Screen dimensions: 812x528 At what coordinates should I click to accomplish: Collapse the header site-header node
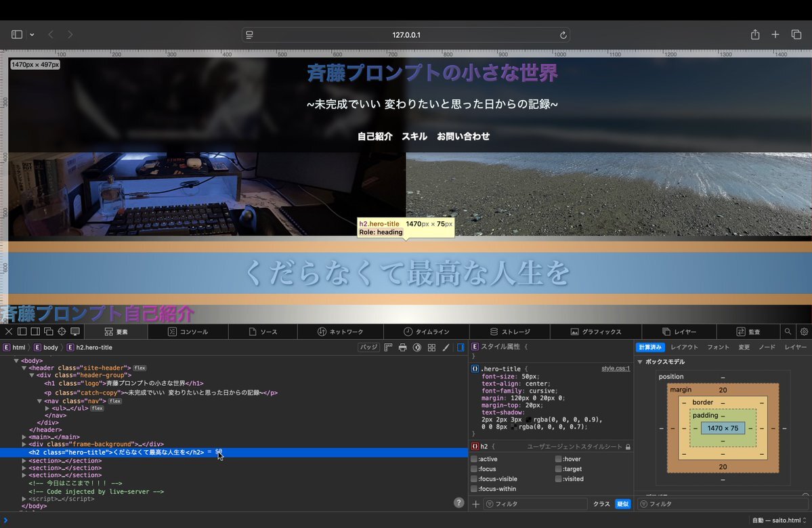[x=24, y=368]
